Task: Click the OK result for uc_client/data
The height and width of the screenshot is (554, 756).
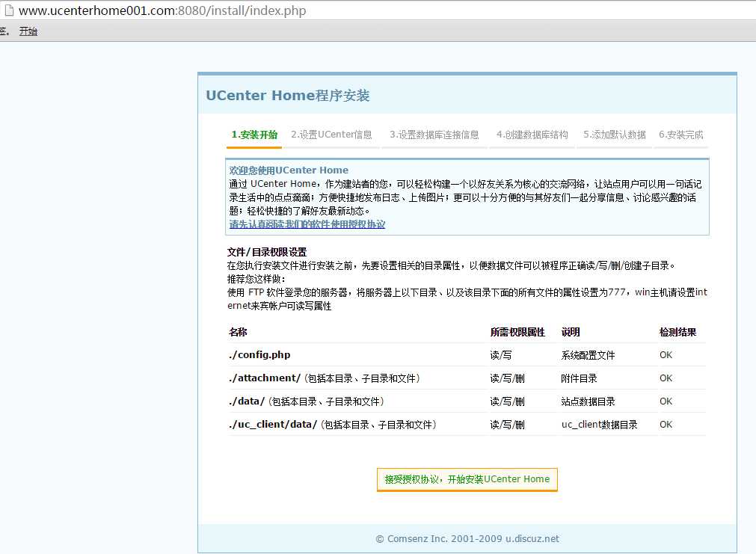Action: pyautogui.click(x=666, y=425)
